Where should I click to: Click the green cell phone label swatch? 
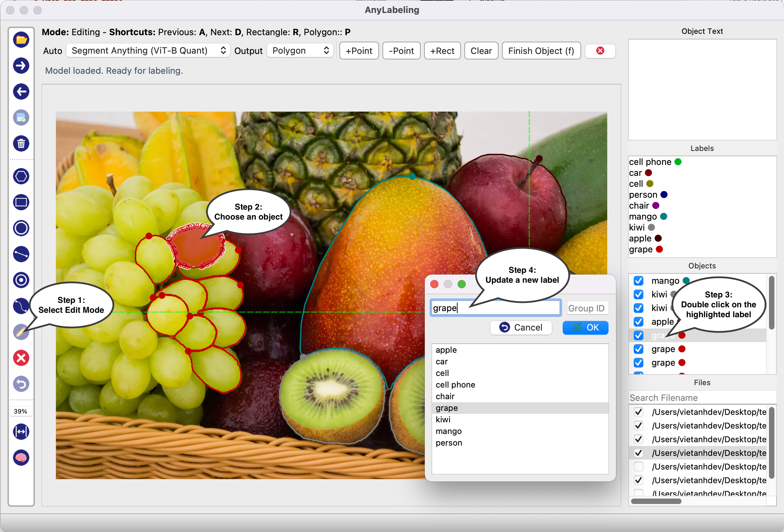click(678, 162)
